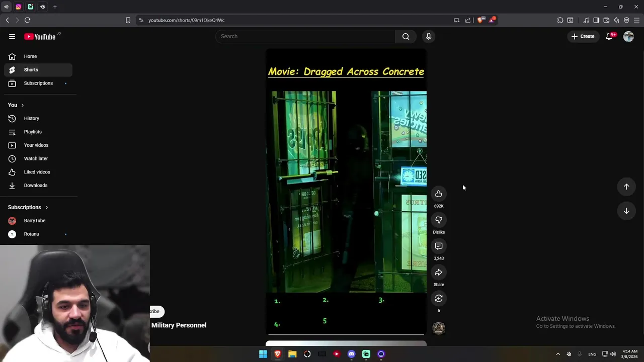The width and height of the screenshot is (644, 362).
Task: Pause the playing Shorts video
Action: [346, 191]
